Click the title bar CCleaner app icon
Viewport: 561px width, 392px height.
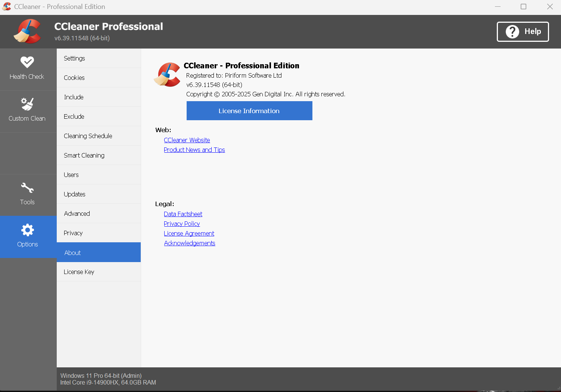(7, 6)
